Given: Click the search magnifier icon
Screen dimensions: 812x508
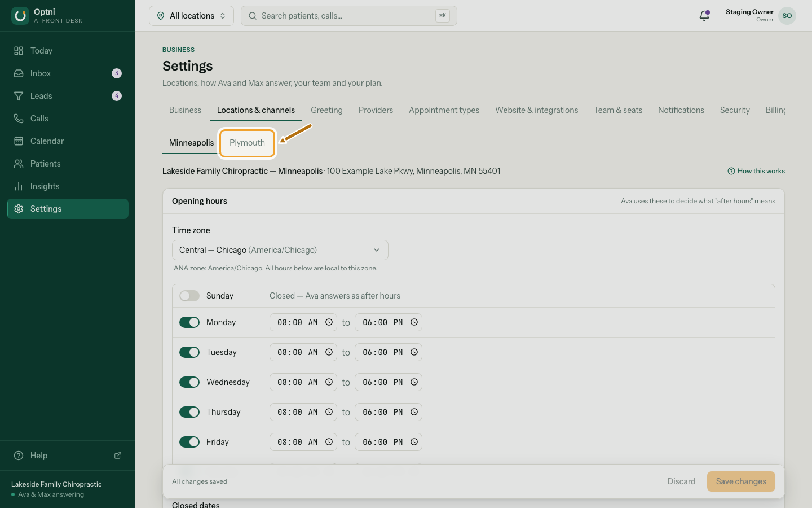Looking at the screenshot, I should (253, 16).
